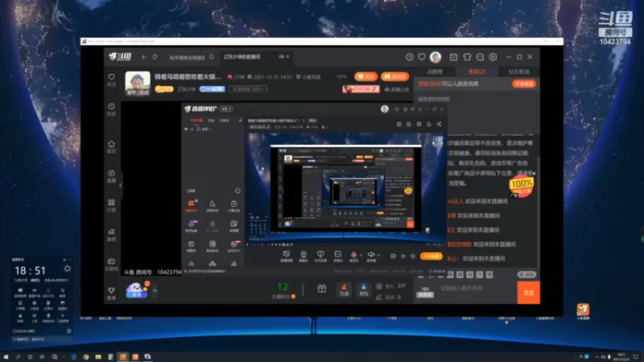Expand the chevron beside the 鱼塘 mascot
This screenshot has height=362, width=644.
click(155, 290)
